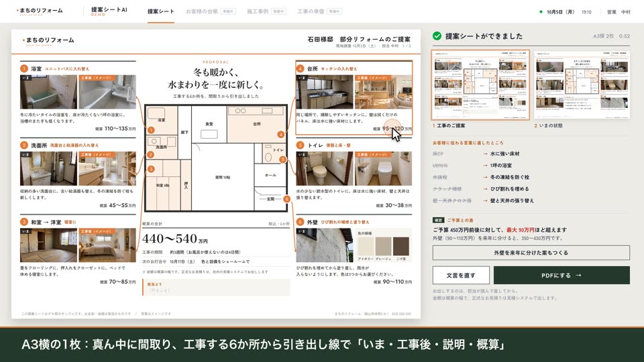Select the こげ茶 dark brown swatch

coord(401,246)
